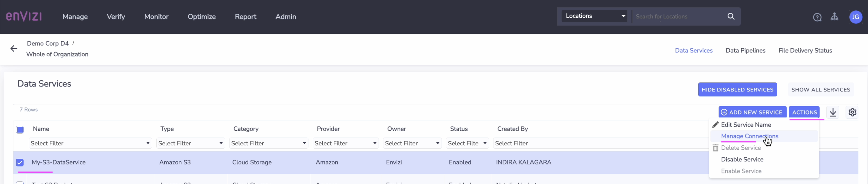The height and width of the screenshot is (184, 868).
Task: Click the search magnifier icon
Action: point(731,16)
